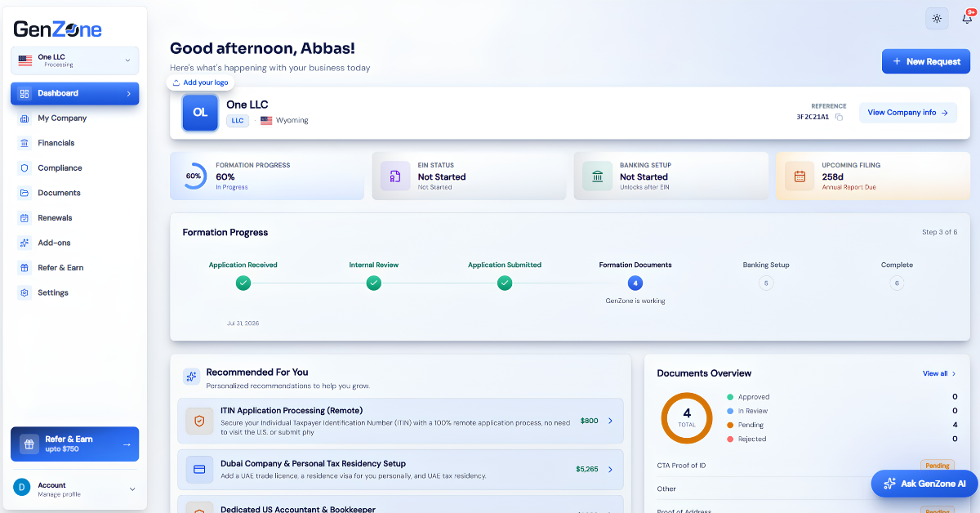
Task: Click the Dashboard chevron arrow
Action: click(x=128, y=93)
